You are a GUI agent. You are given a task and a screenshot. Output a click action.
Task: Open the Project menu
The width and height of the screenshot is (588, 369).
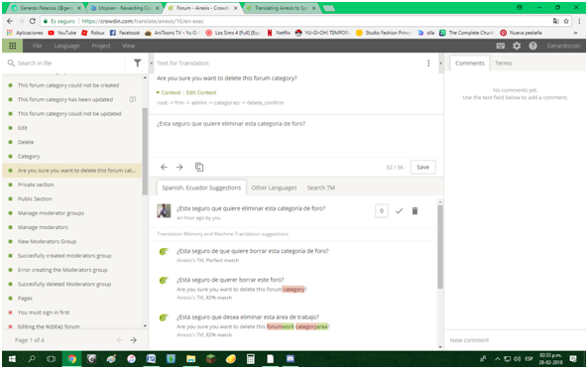point(101,46)
